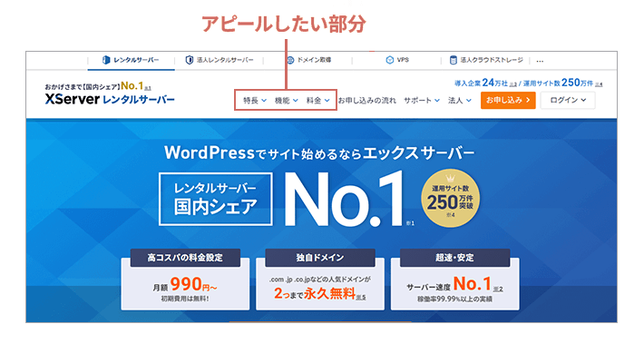The width and height of the screenshot is (644, 344).
Task: Open 法人クラウドストレージ tab
Action: (486, 61)
